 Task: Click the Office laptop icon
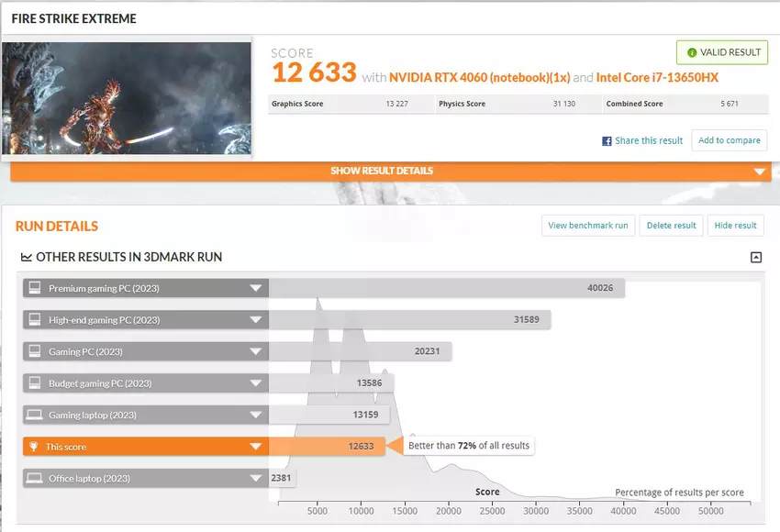coord(35,479)
